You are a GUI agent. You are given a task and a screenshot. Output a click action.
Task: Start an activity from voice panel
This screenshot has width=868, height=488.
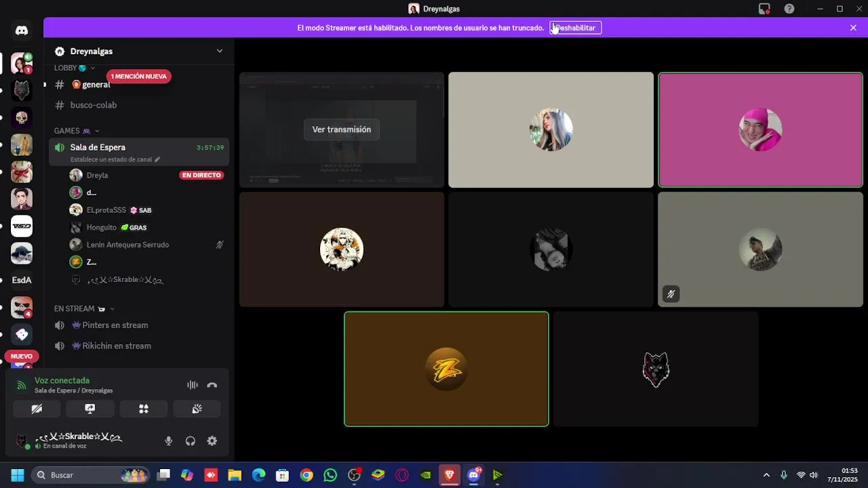pos(143,409)
